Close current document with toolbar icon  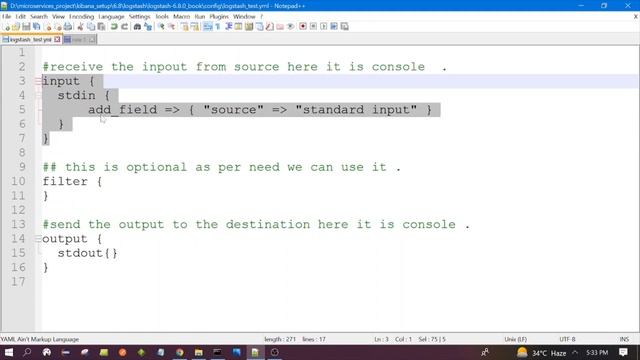48,27
